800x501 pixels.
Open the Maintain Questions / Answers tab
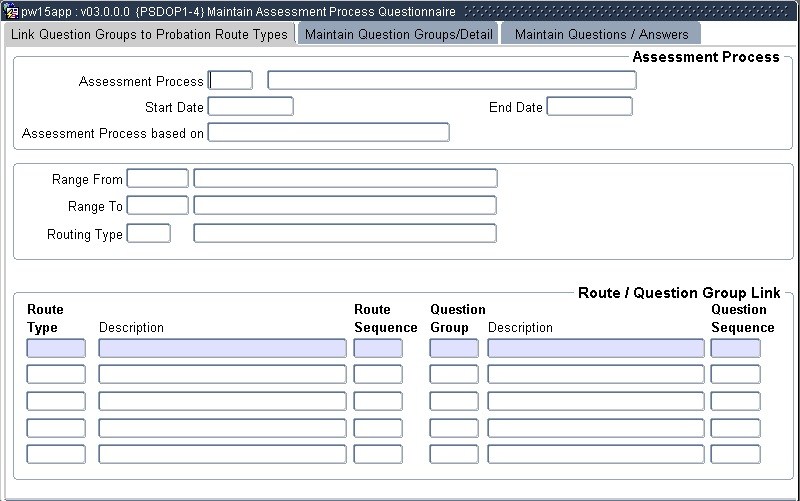pos(601,34)
